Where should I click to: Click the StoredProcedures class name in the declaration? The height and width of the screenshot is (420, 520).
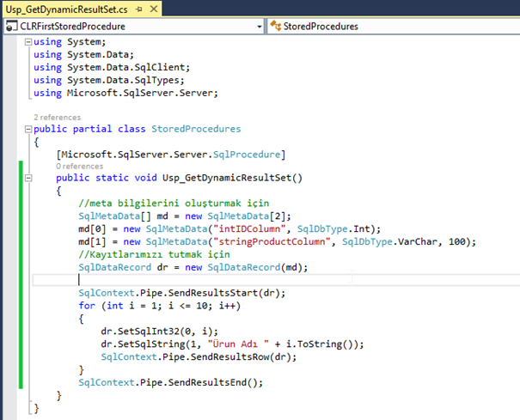pos(196,129)
